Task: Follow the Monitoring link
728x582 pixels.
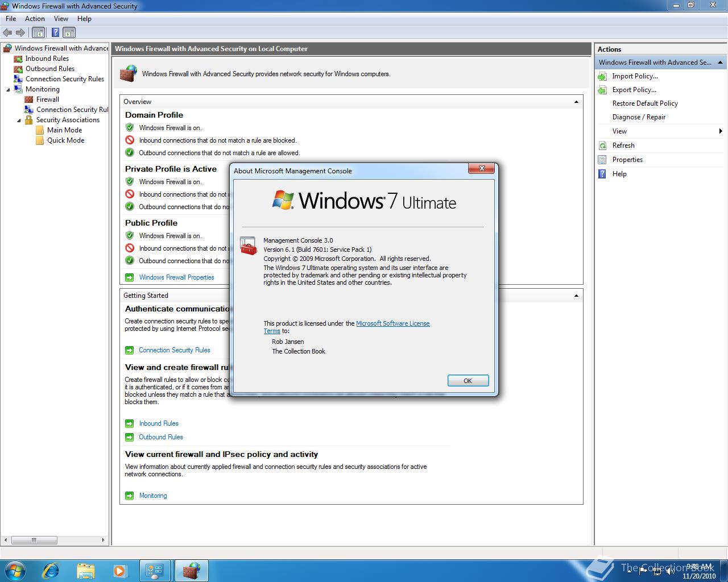Action: 153,496
